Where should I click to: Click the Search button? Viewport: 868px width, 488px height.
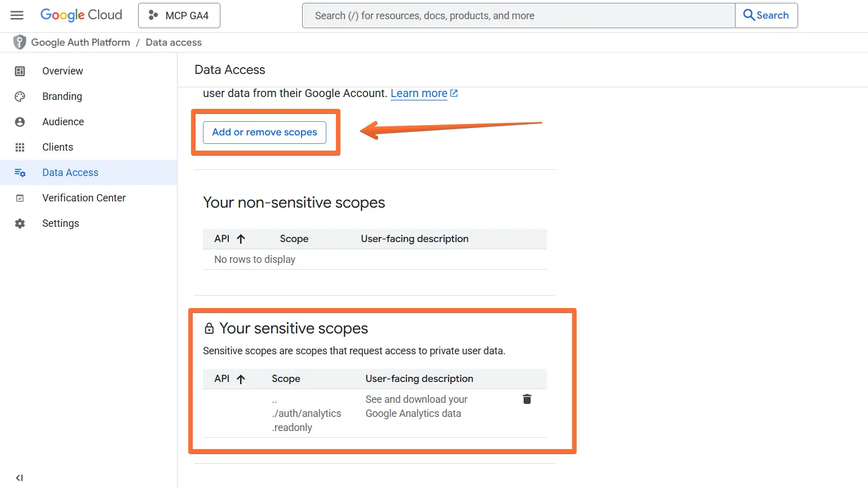click(x=766, y=15)
